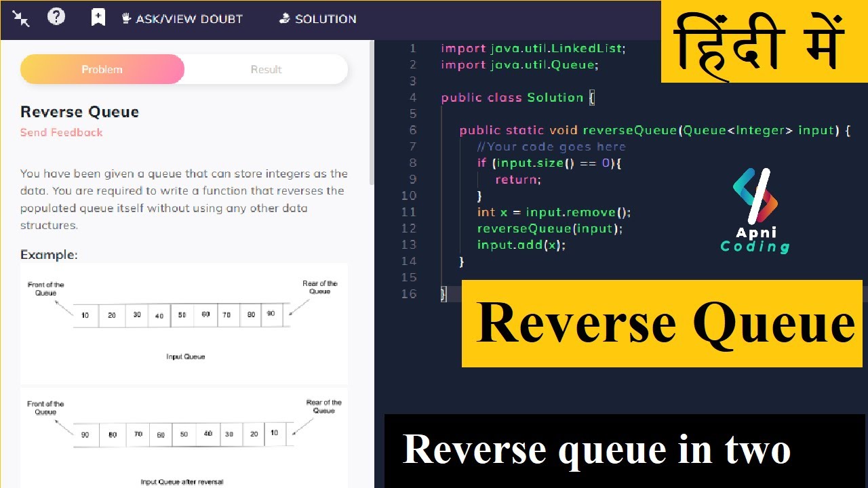This screenshot has width=868, height=488.
Task: Open the help question mark icon
Action: click(56, 17)
